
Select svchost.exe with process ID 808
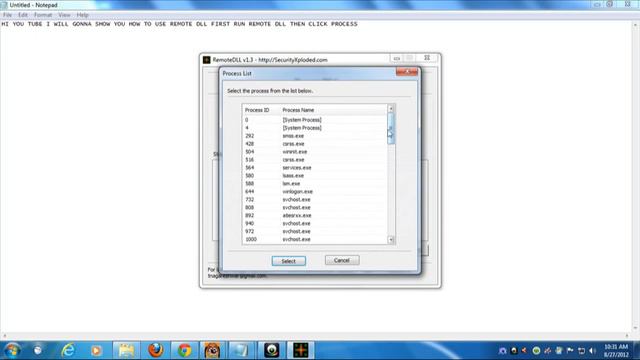[315, 207]
